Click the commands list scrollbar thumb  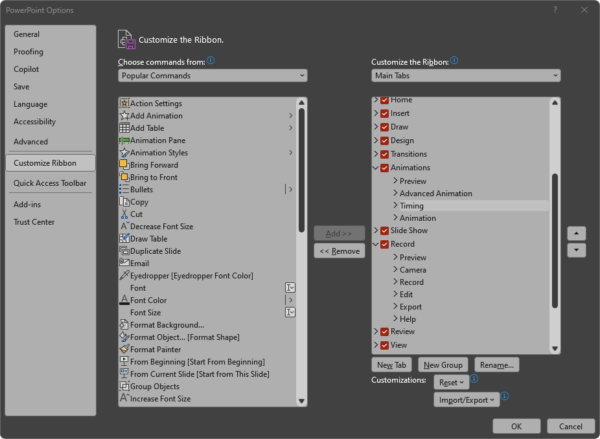click(302, 170)
